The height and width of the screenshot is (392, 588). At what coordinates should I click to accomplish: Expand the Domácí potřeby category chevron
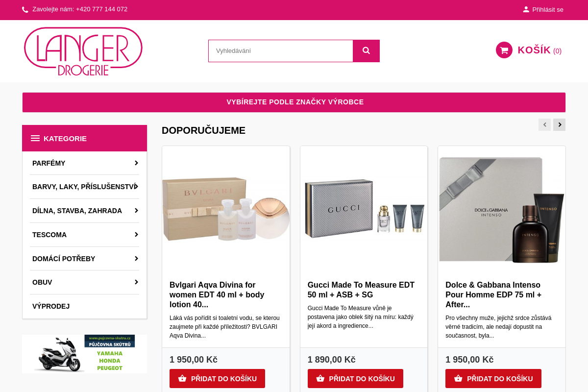point(136,258)
